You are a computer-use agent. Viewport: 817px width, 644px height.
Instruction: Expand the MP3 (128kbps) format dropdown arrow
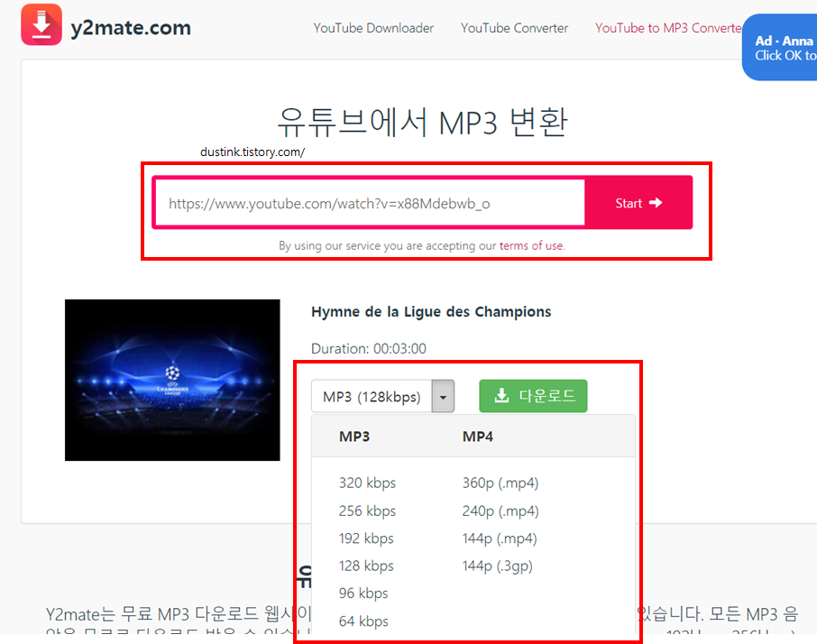point(443,397)
